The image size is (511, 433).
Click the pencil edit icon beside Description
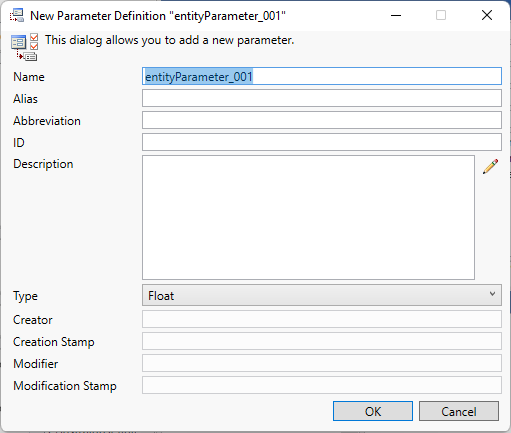(x=490, y=166)
